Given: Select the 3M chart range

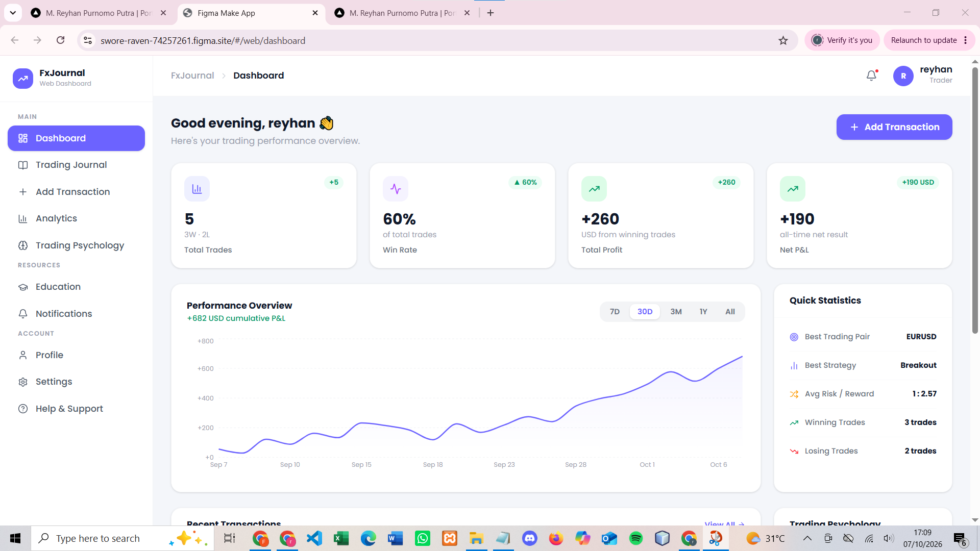Looking at the screenshot, I should click(676, 312).
